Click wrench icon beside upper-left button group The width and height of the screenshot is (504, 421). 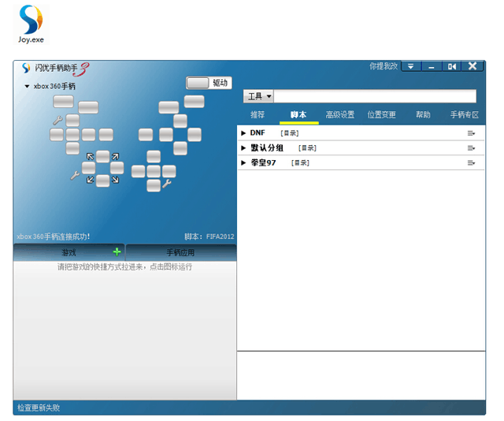tap(57, 121)
